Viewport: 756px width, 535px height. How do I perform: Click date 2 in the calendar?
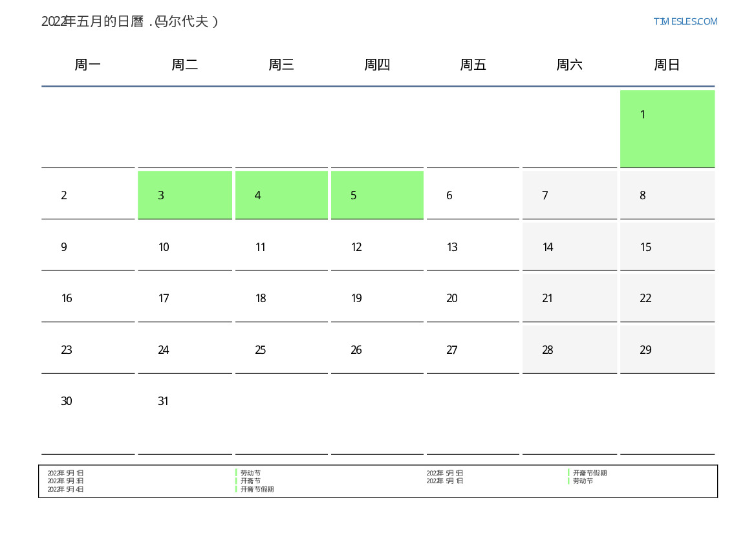[x=63, y=195]
